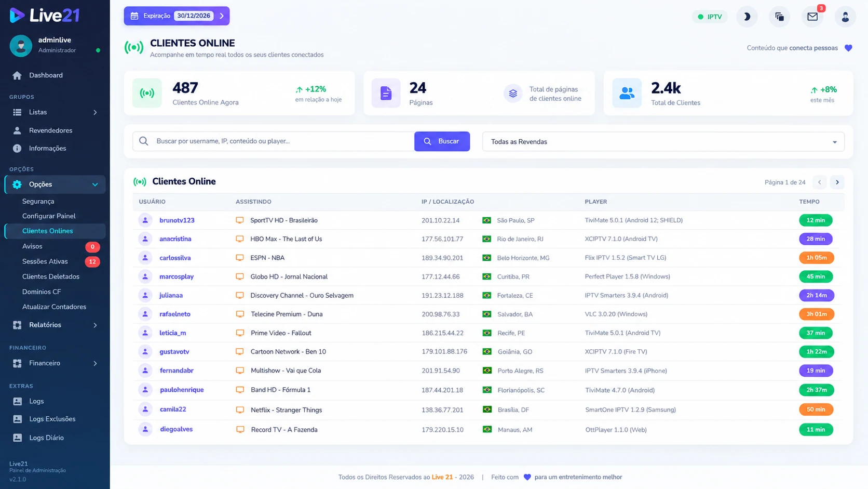Click the Informações info icon
868x489 pixels.
point(17,149)
